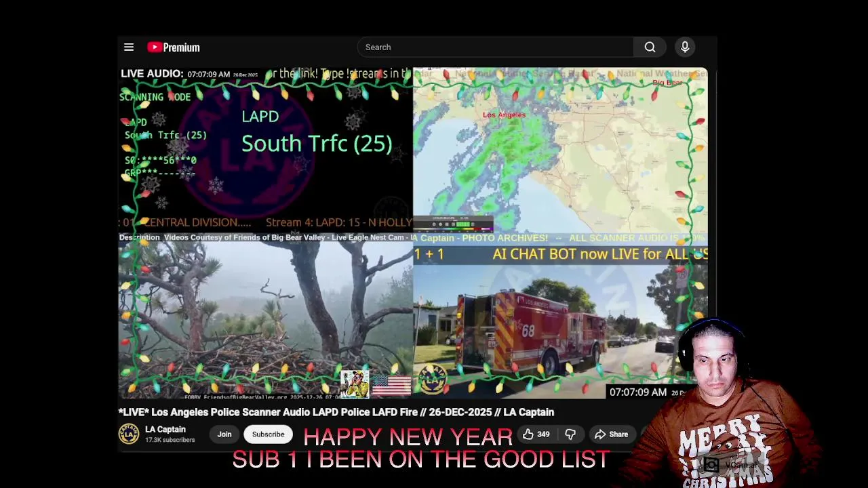
Task: Open LA Captain channel avatar
Action: point(129,434)
